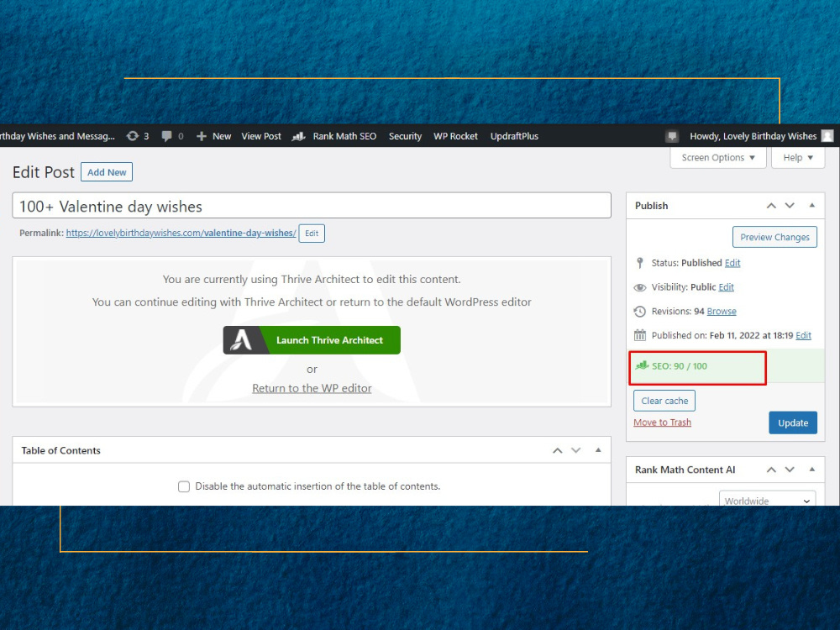Click View Post in admin bar
This screenshot has width=840, height=630.
point(261,136)
